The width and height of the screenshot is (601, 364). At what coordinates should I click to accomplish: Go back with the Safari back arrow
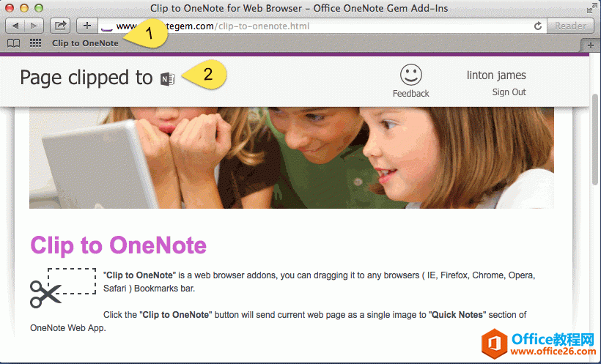(15, 26)
